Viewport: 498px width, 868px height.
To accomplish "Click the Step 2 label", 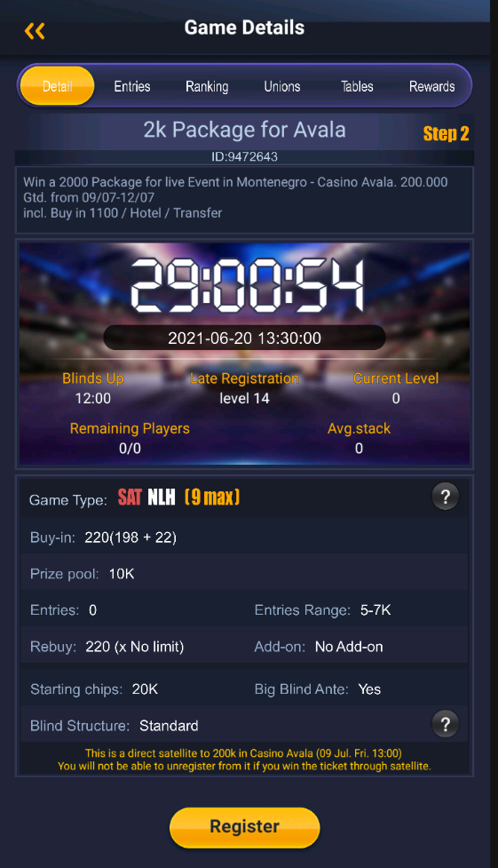I will [446, 133].
